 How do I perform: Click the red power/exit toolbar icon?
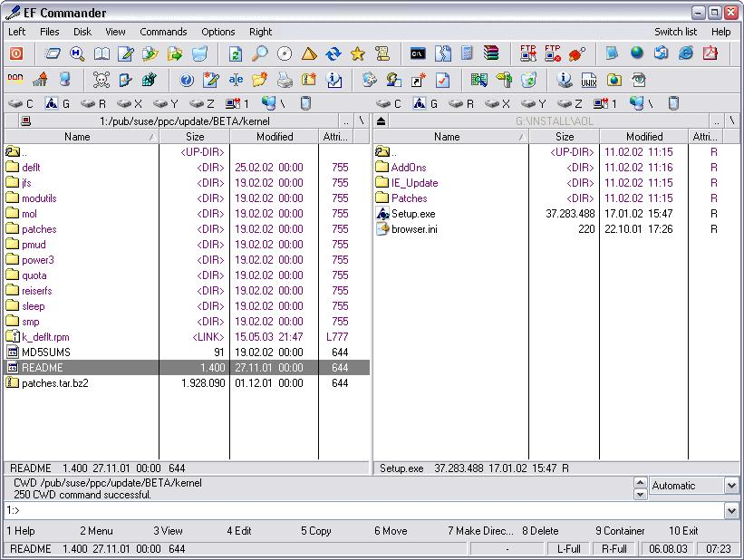coord(16,53)
